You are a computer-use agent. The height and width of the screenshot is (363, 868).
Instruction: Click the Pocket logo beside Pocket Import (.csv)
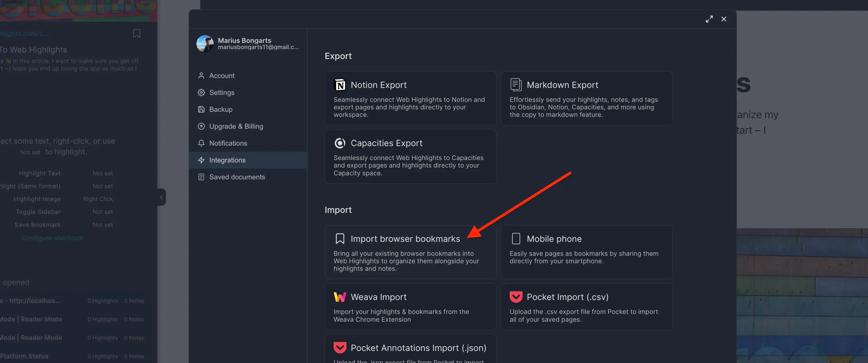pos(516,297)
